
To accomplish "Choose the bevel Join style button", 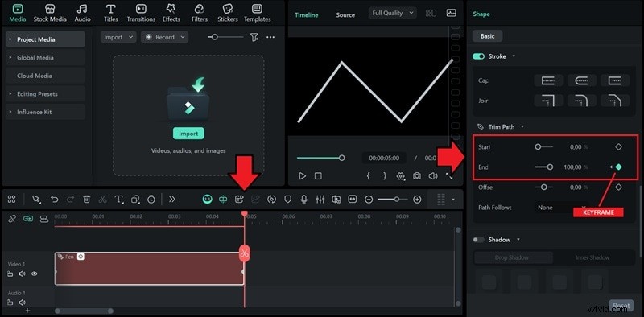I will tap(615, 101).
